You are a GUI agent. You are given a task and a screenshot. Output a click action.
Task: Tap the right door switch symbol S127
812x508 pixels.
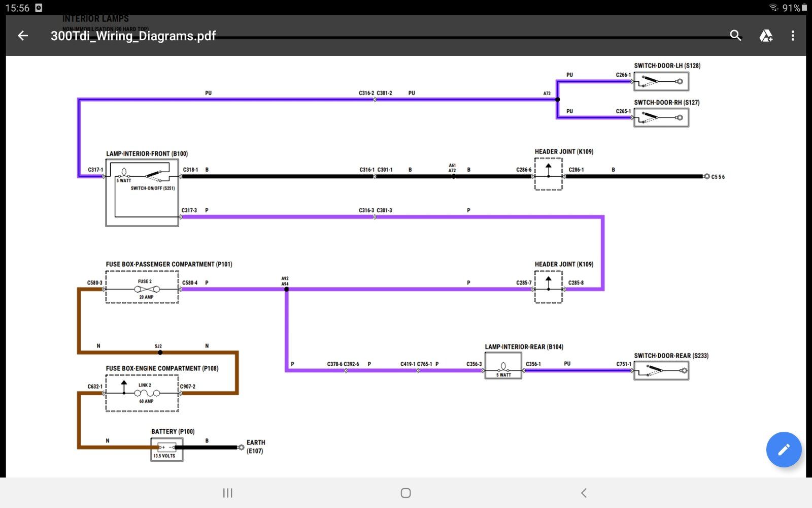coord(661,118)
